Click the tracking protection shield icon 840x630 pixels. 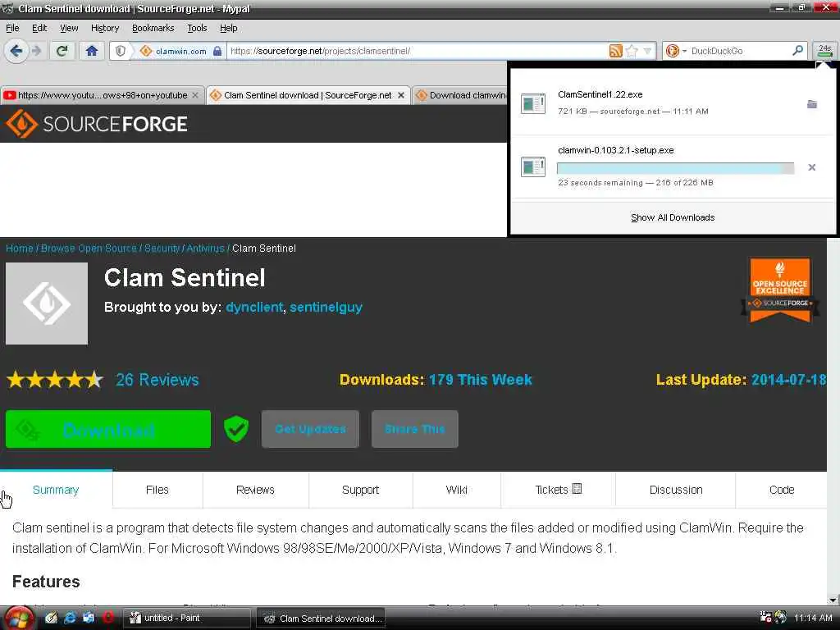121,51
